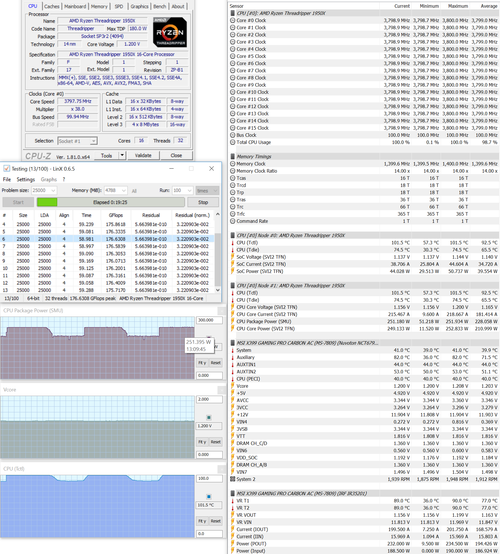
Task: Click the thermometer icon beside VR T1
Action: coord(233,501)
